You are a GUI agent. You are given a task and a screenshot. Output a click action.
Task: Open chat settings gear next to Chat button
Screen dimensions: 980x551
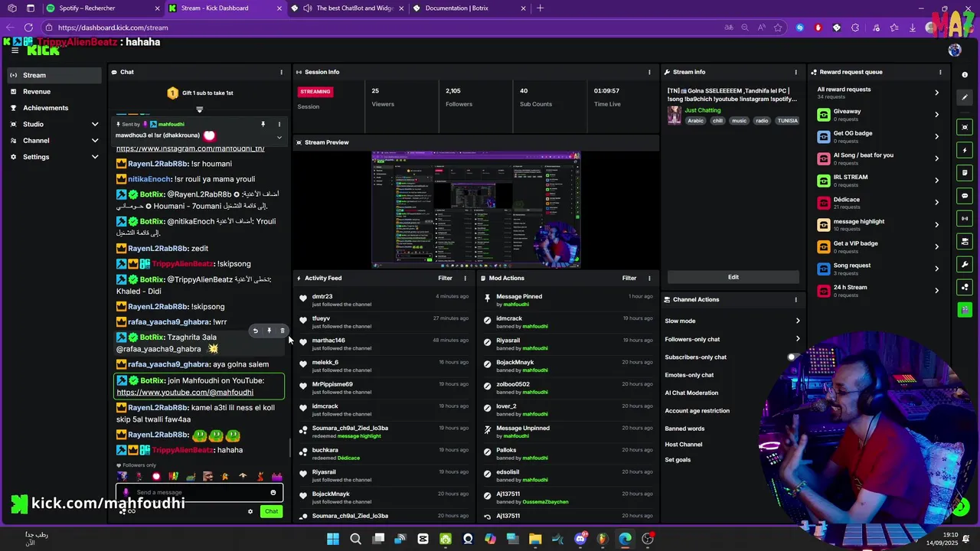pos(250,511)
